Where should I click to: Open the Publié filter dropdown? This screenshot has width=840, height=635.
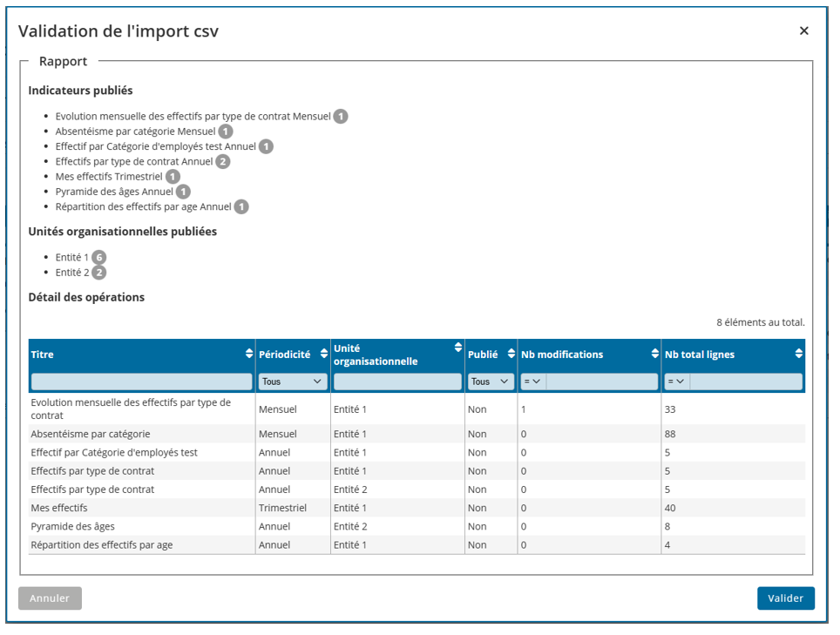point(491,382)
